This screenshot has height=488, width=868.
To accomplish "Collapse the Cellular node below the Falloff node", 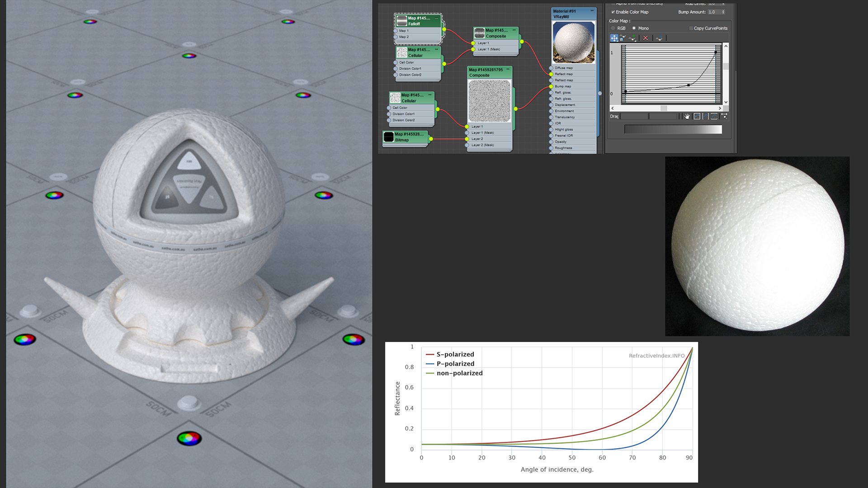I will click(x=437, y=50).
